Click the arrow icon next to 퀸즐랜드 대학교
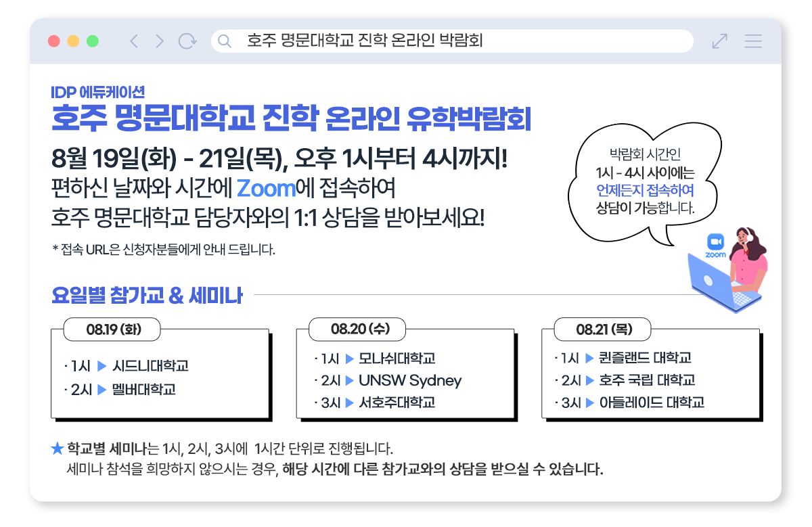The image size is (812, 527). 589,359
